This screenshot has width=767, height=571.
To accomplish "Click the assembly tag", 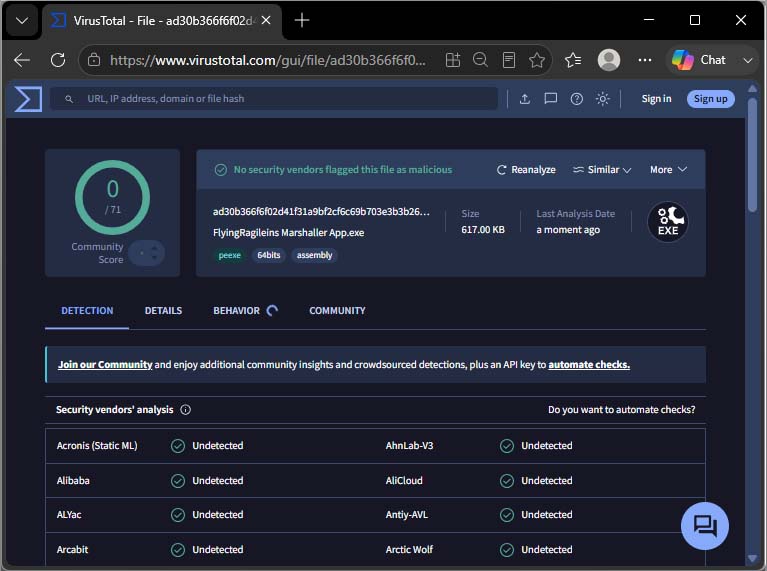I will tap(314, 255).
